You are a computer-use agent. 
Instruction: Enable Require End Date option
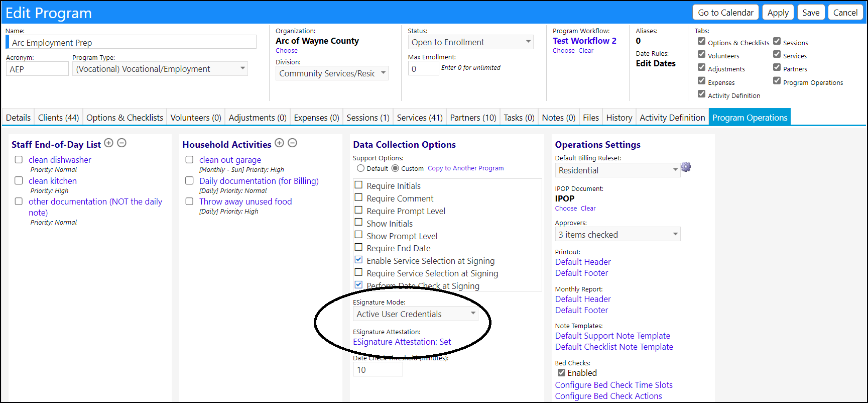358,247
